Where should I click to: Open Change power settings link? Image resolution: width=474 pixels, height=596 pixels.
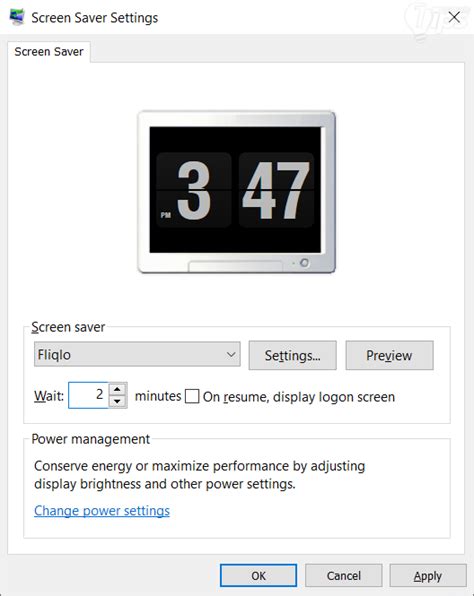(x=102, y=510)
